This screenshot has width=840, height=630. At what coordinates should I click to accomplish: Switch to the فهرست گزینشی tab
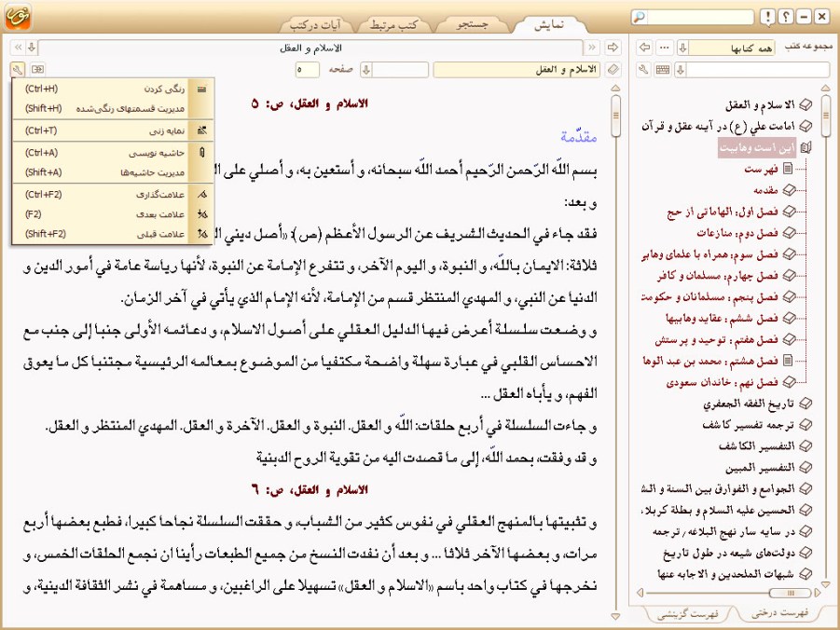[688, 614]
